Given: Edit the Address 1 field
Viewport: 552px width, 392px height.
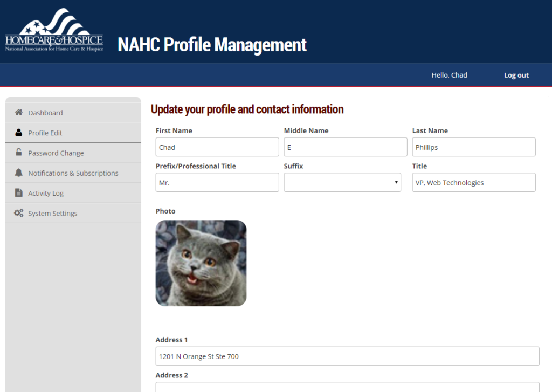Looking at the screenshot, I should pyautogui.click(x=347, y=356).
